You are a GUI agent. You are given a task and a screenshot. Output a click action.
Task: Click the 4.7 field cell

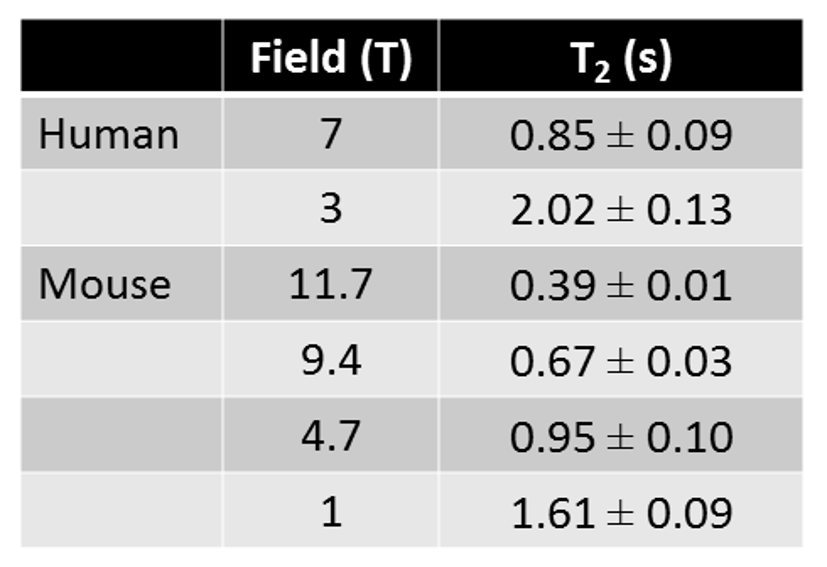pos(330,436)
